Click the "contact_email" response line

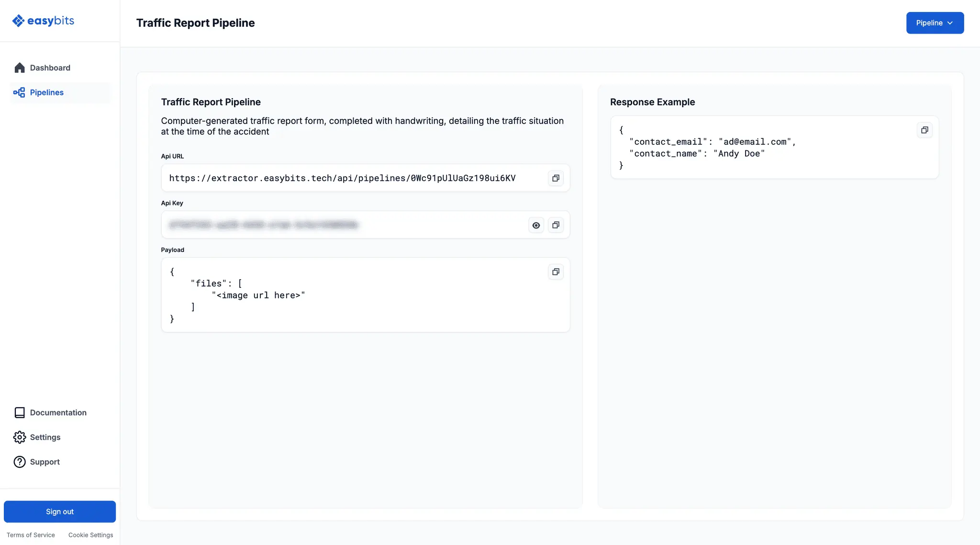713,142
